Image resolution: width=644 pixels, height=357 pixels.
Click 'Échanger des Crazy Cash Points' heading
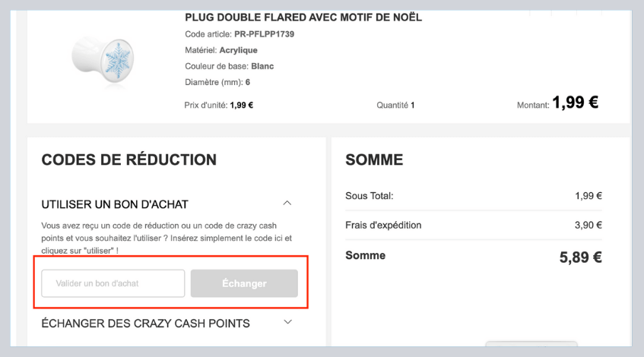(x=145, y=324)
